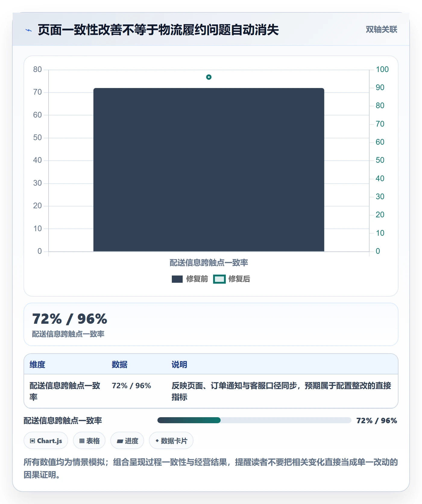
Task: Click the teal data point on the chart
Action: point(209,77)
